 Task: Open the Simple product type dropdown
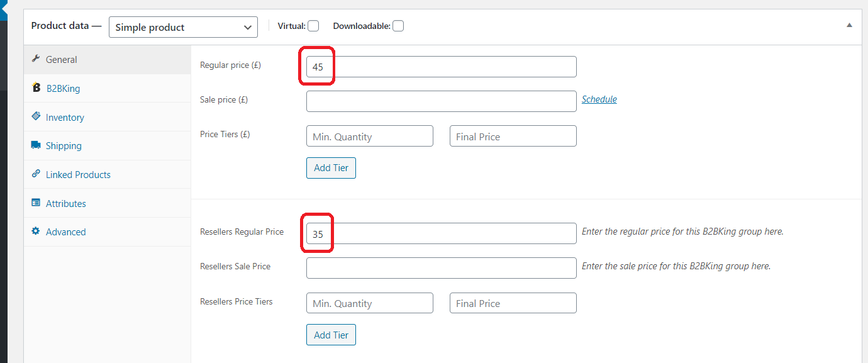(x=183, y=27)
